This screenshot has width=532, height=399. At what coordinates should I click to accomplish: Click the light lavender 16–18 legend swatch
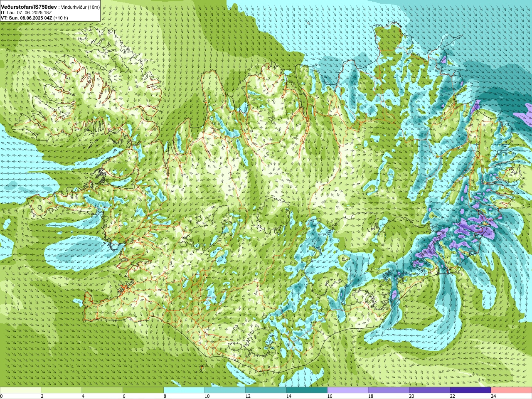click(x=348, y=390)
